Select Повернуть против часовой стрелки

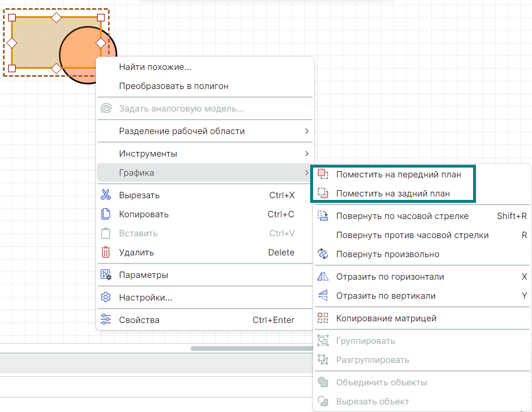point(412,235)
